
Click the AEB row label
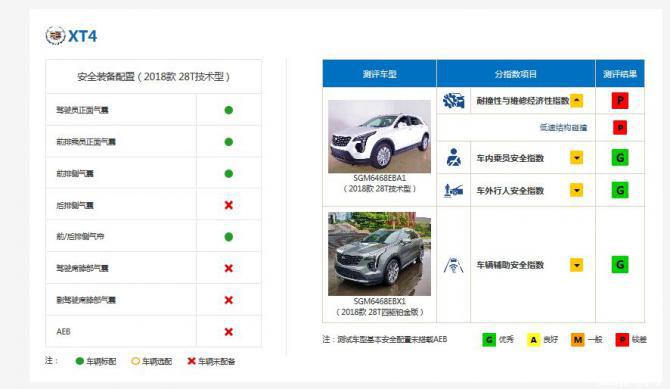[63, 332]
